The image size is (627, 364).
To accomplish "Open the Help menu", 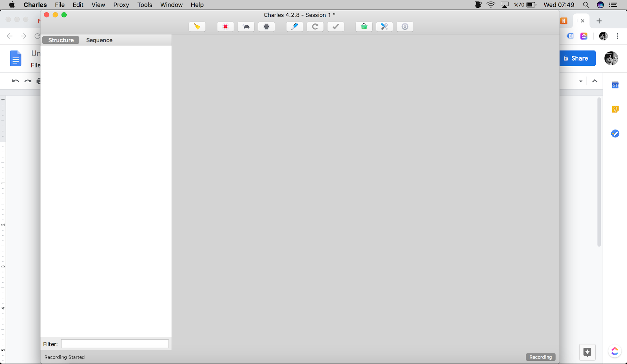I will point(197,5).
